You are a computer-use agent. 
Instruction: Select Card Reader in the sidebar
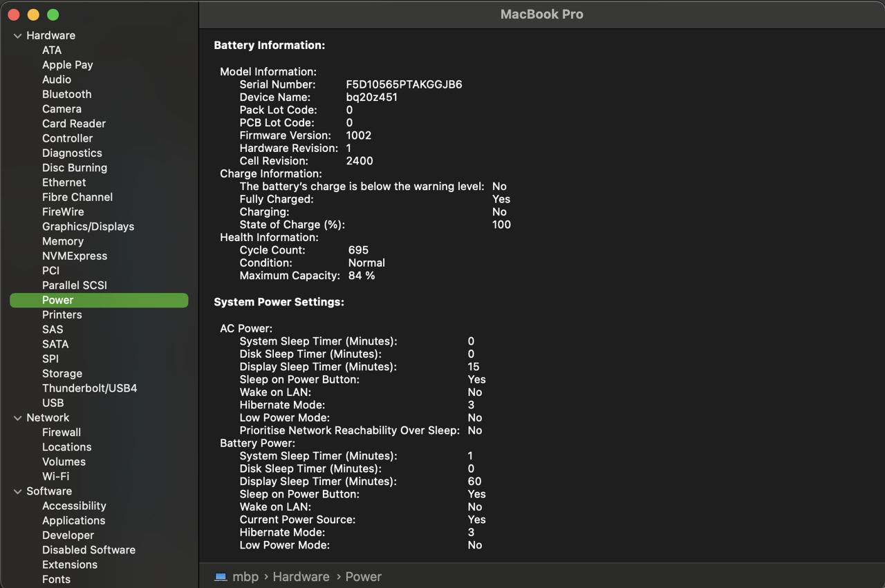tap(74, 124)
